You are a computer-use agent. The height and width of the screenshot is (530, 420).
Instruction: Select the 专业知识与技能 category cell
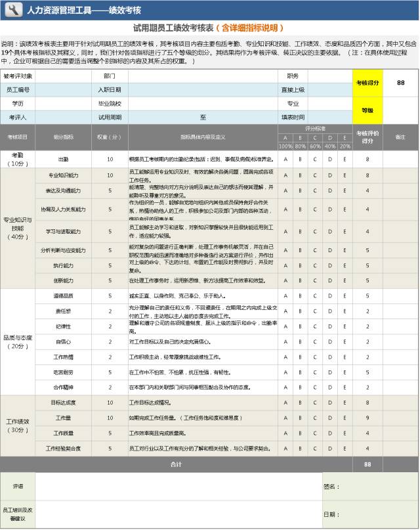tap(18, 228)
